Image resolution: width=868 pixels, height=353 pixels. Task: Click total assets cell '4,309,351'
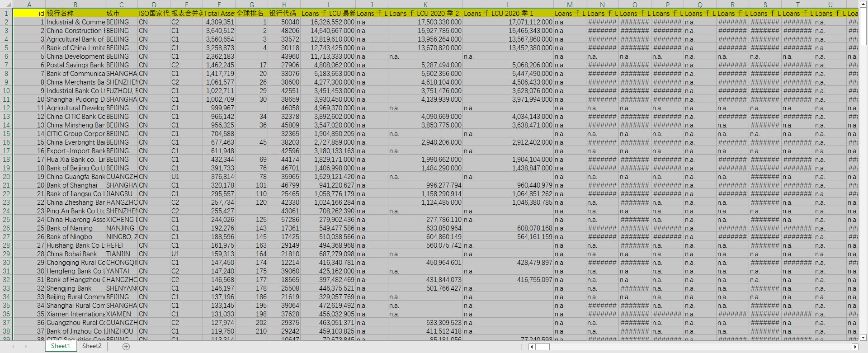click(x=219, y=22)
